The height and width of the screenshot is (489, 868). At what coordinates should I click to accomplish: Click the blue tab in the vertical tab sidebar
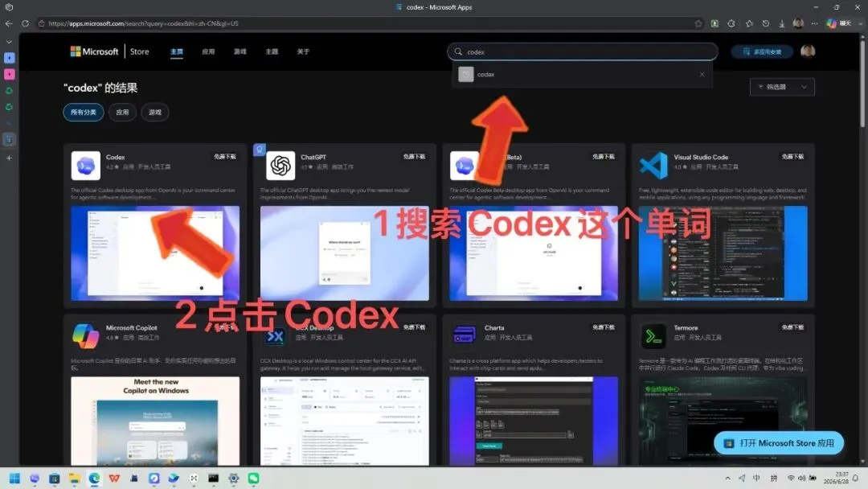(x=10, y=58)
